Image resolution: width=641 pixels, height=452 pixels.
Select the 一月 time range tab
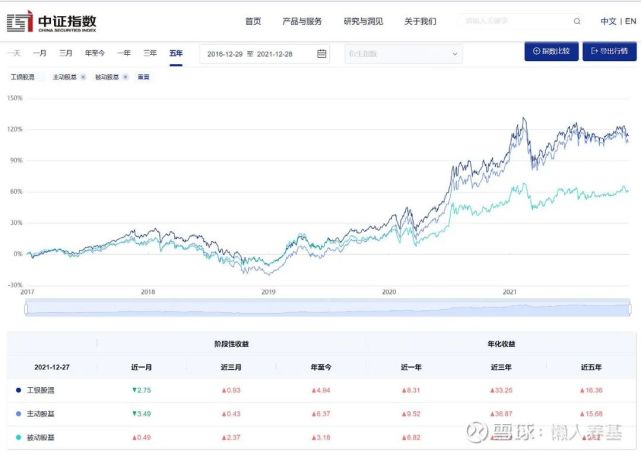pyautogui.click(x=40, y=53)
